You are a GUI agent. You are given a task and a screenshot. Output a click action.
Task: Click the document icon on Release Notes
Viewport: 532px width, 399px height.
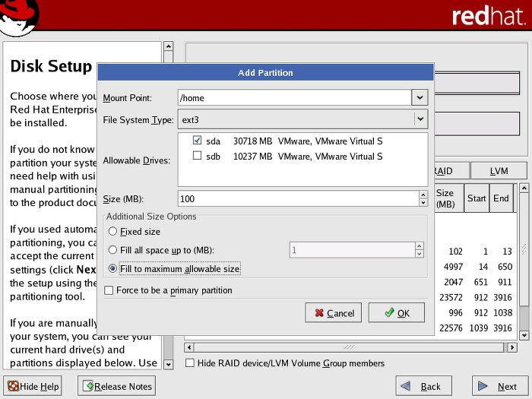[x=89, y=386]
